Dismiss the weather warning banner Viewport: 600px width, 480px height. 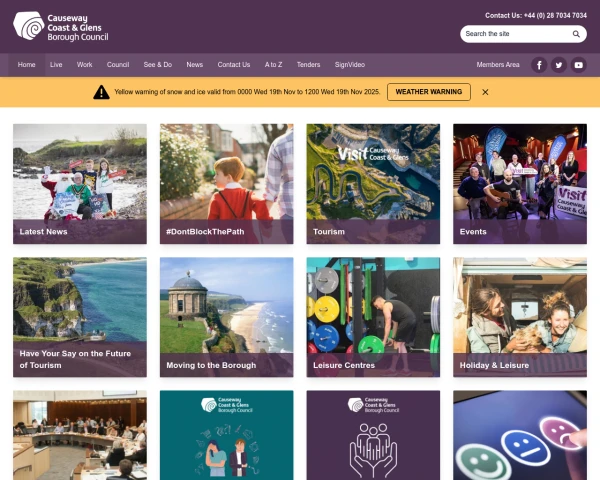click(x=485, y=92)
